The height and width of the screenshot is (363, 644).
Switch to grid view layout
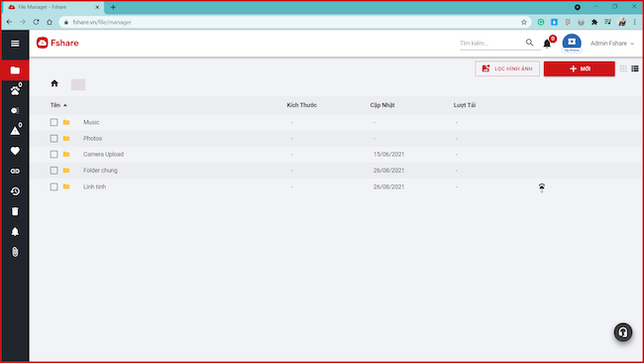click(623, 68)
